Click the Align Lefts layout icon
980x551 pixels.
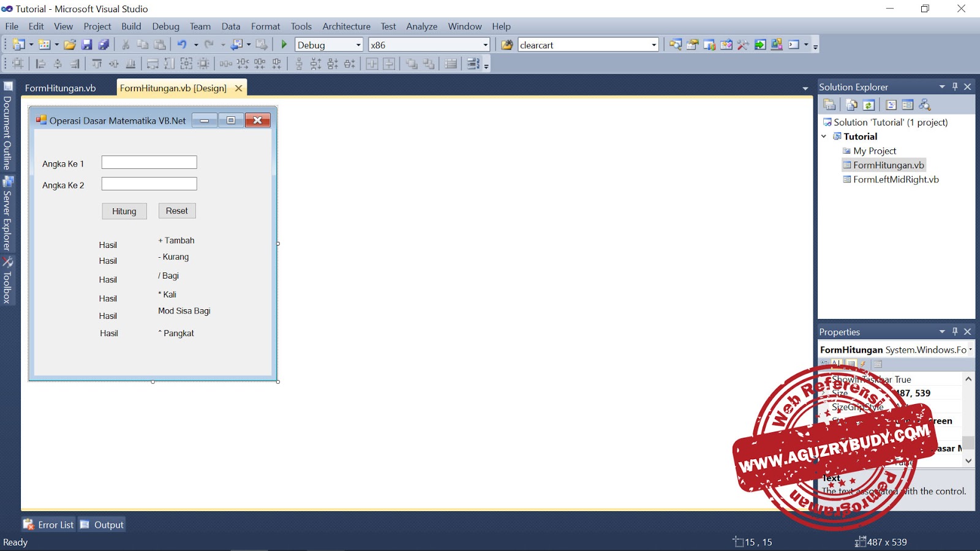(40, 64)
